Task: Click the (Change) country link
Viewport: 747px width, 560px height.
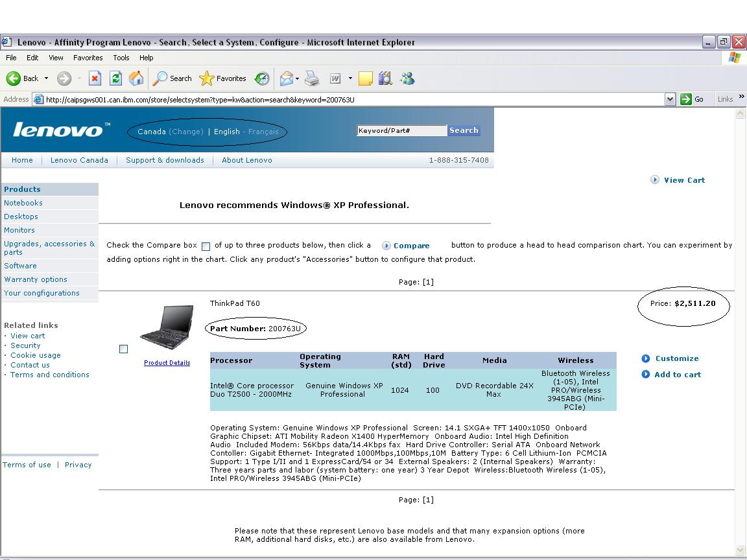Action: (186, 132)
